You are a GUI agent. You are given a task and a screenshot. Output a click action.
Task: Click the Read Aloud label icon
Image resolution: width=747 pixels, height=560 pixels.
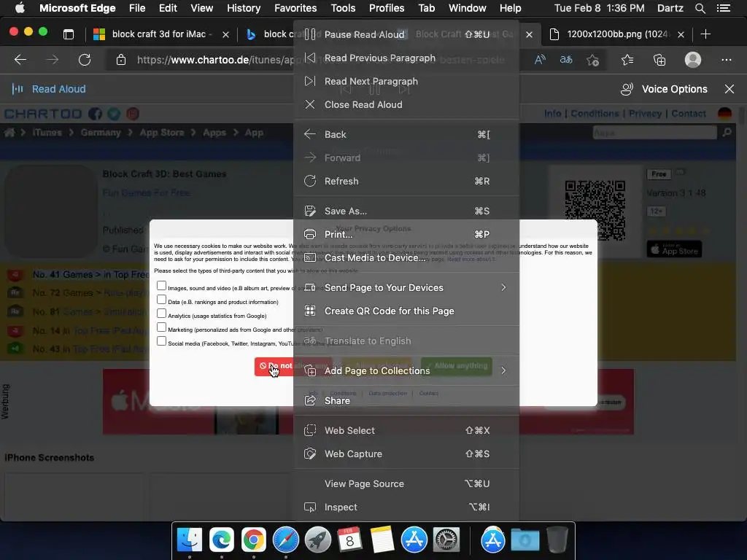[18, 89]
